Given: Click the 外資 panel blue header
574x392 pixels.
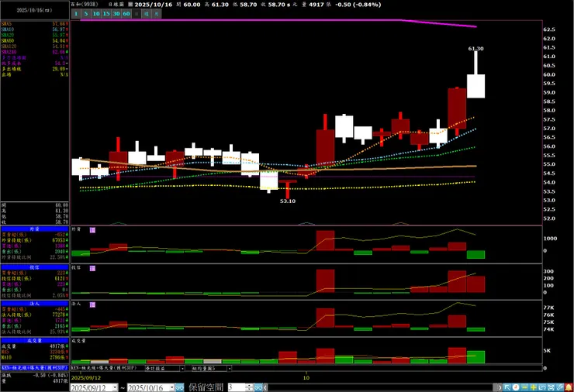Looking at the screenshot, I should (x=34, y=229).
